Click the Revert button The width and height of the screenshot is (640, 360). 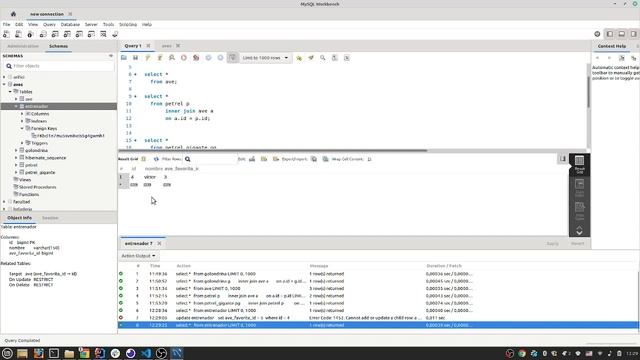[x=578, y=244]
